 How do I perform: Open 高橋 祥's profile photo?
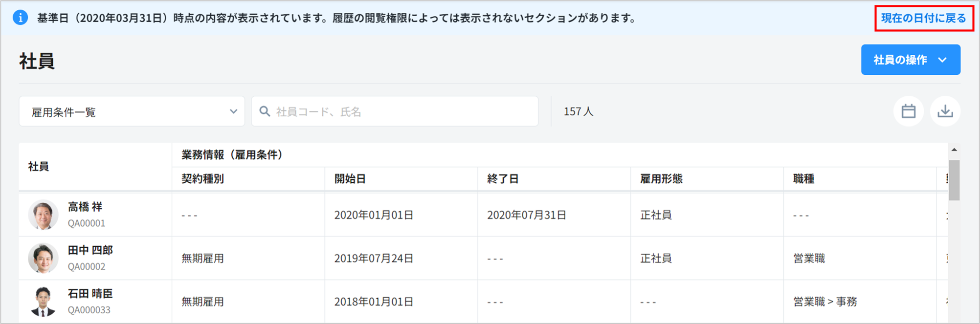pyautogui.click(x=43, y=215)
